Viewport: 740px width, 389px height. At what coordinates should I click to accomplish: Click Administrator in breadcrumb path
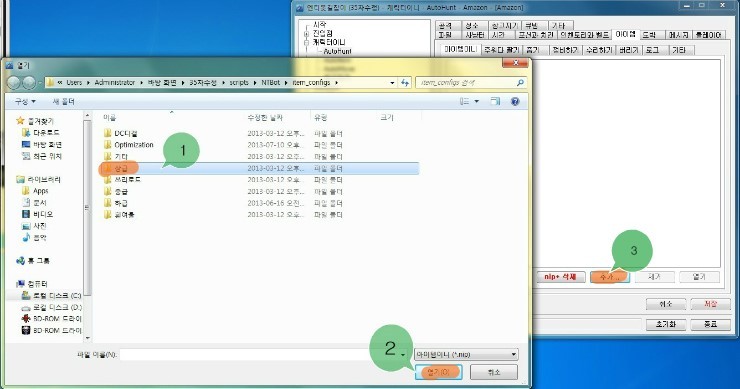(x=115, y=83)
